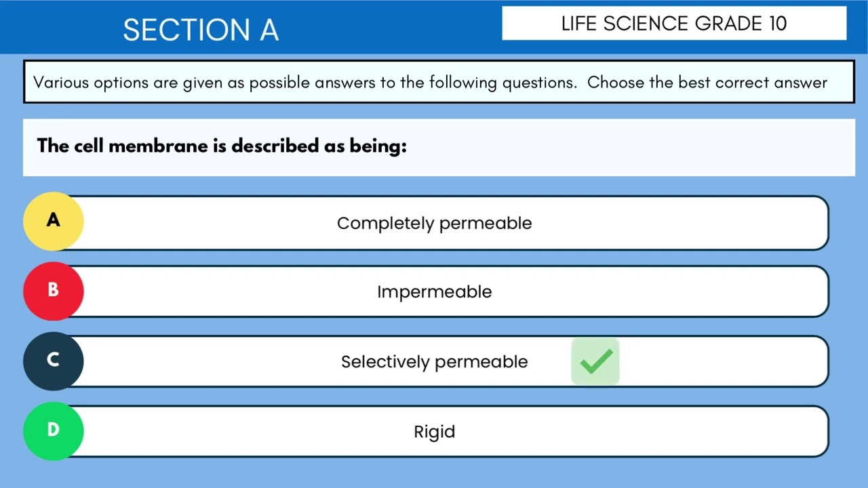
Task: Click the SECTION A header title
Action: [x=201, y=30]
